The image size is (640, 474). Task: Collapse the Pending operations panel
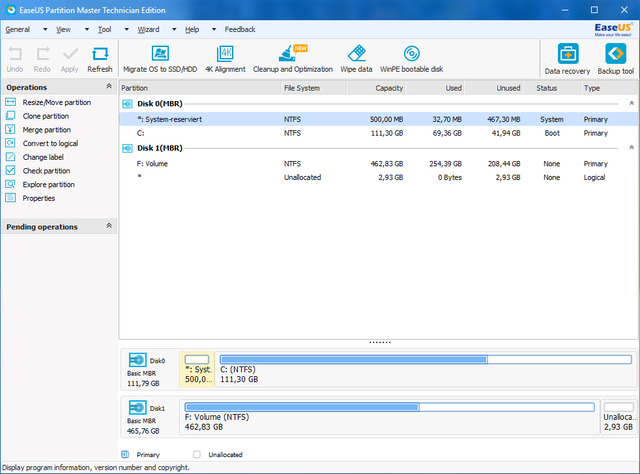coord(108,227)
